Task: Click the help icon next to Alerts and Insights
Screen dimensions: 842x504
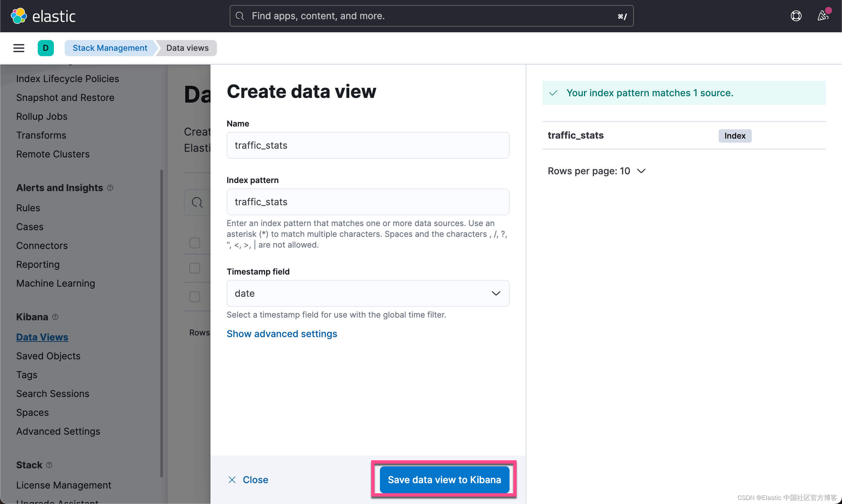Action: coord(110,187)
